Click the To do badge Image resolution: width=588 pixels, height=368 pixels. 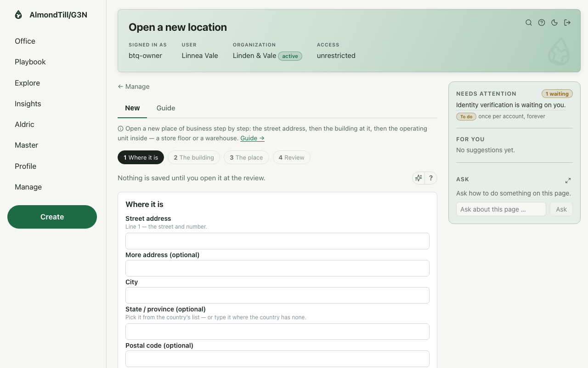pyautogui.click(x=466, y=116)
